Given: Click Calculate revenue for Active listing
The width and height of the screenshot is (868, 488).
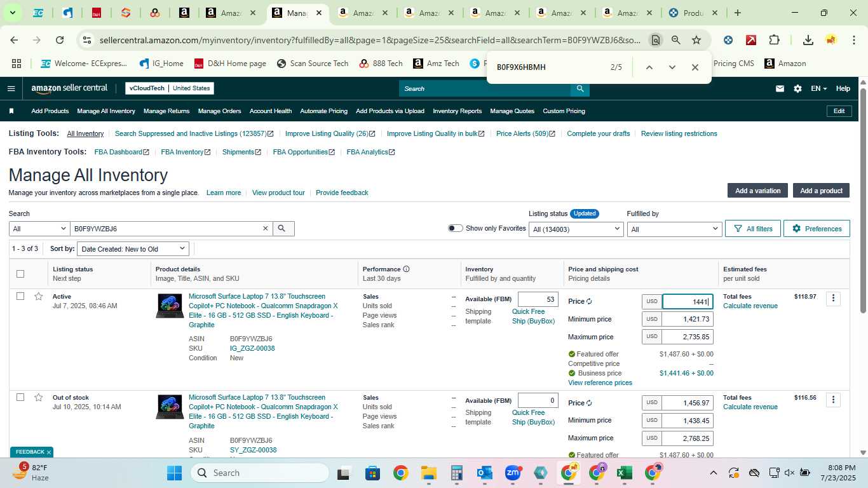Looking at the screenshot, I should click(x=750, y=306).
